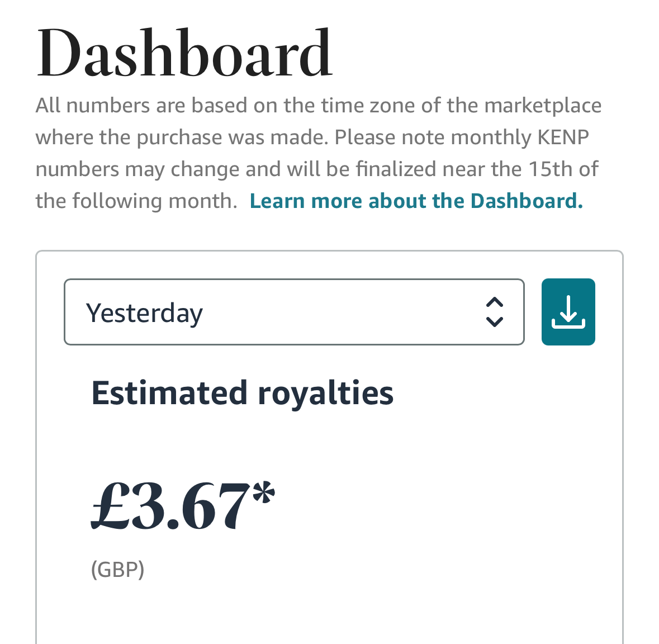Click the teal export button beside Yesterday

pos(568,312)
